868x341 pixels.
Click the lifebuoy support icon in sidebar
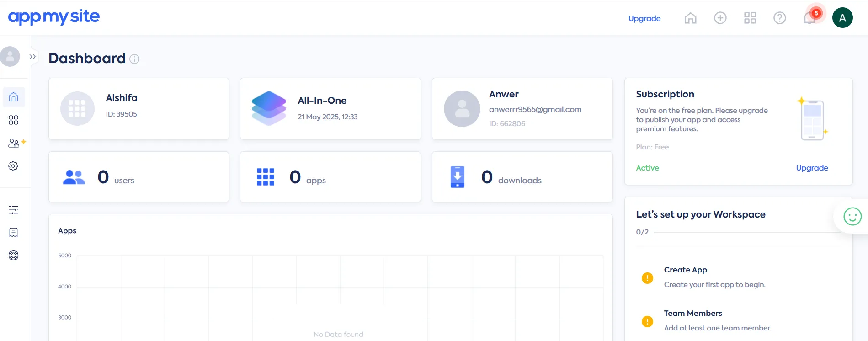[x=14, y=256]
